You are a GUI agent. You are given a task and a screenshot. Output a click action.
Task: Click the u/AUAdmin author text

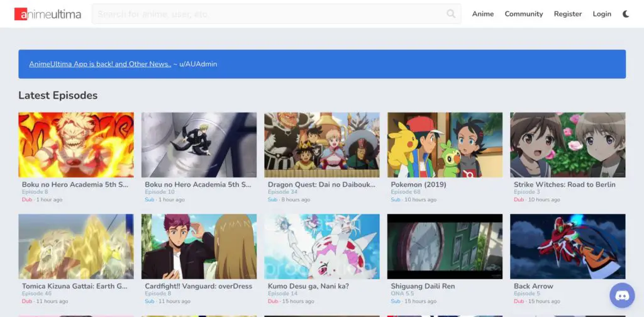(198, 64)
